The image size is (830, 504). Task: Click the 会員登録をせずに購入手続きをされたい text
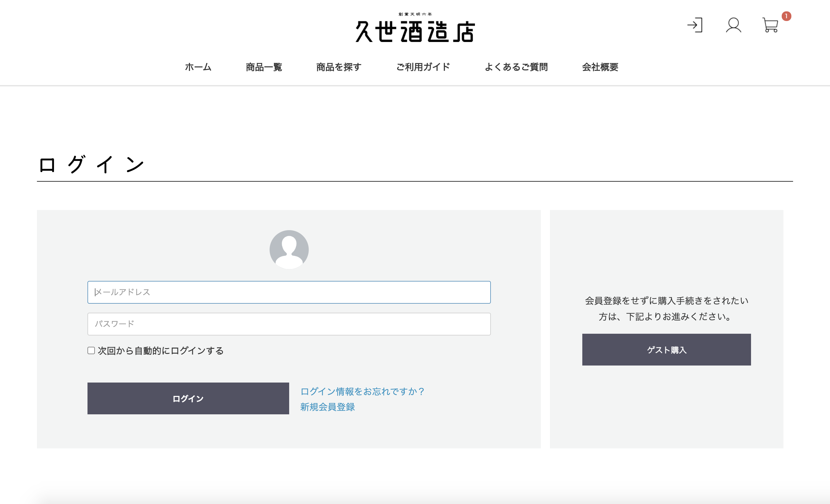click(x=666, y=301)
